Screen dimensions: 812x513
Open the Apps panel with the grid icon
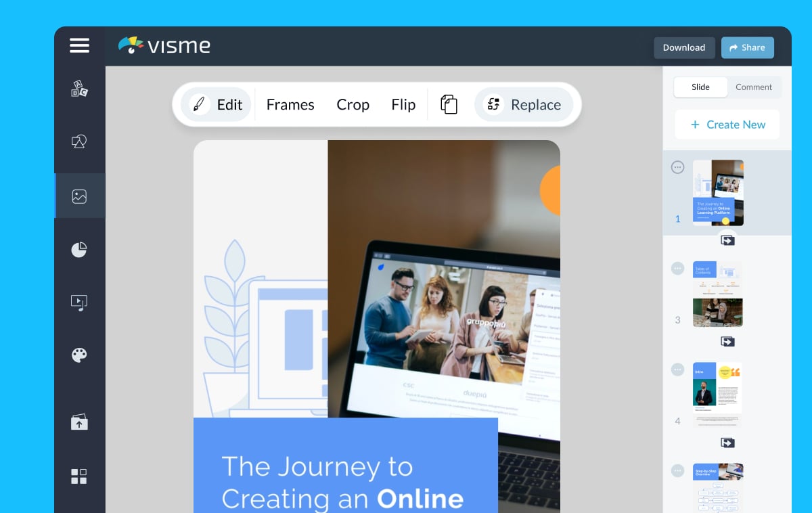(x=79, y=476)
